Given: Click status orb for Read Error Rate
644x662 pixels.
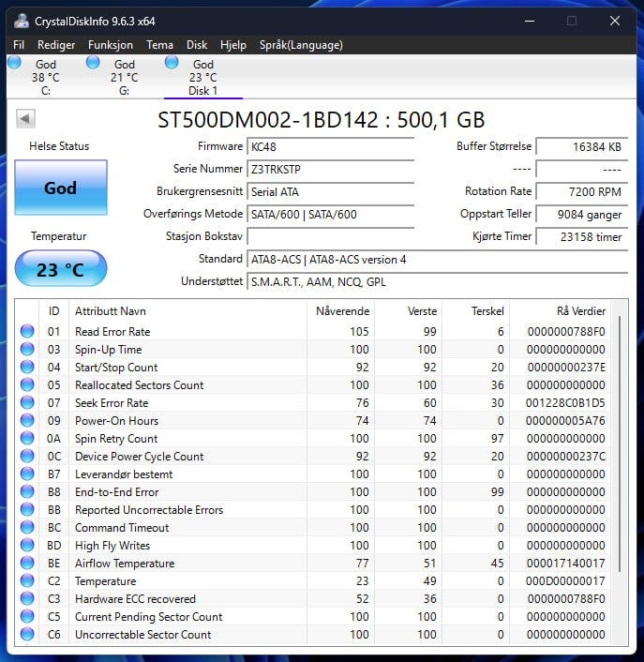Looking at the screenshot, I should pos(27,331).
